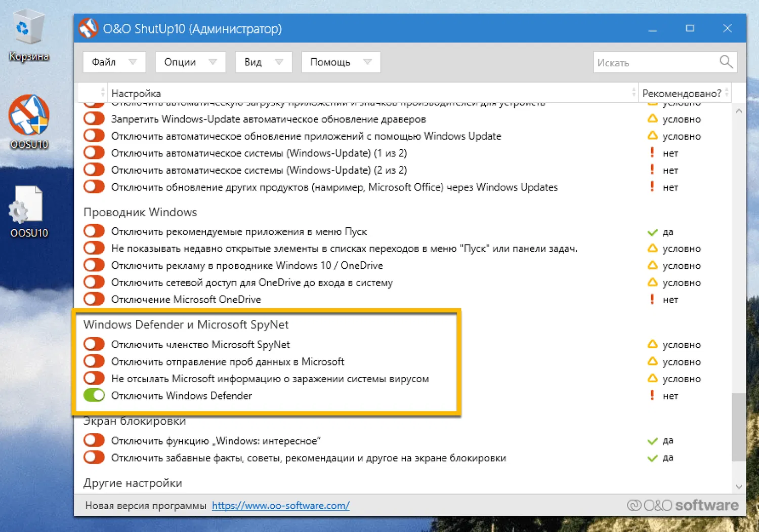Open the Вид dropdown arrow
759x532 pixels.
pyautogui.click(x=279, y=62)
